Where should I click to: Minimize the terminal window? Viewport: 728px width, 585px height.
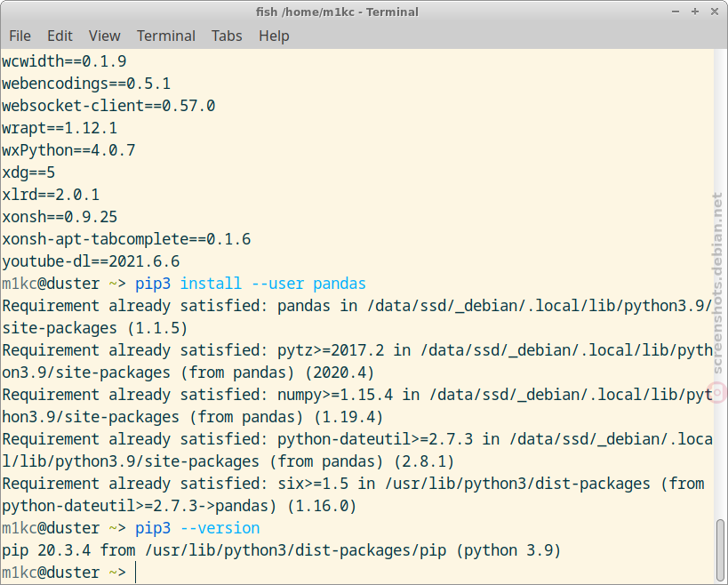(676, 12)
